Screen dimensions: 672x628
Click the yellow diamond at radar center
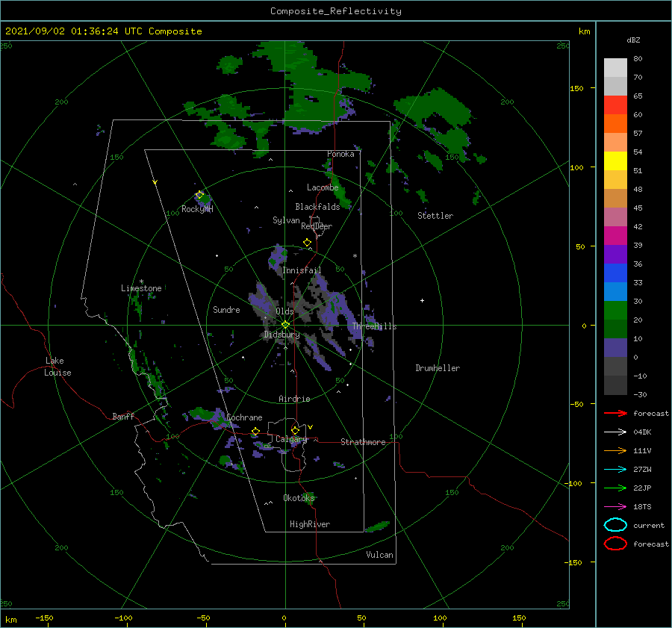click(285, 325)
